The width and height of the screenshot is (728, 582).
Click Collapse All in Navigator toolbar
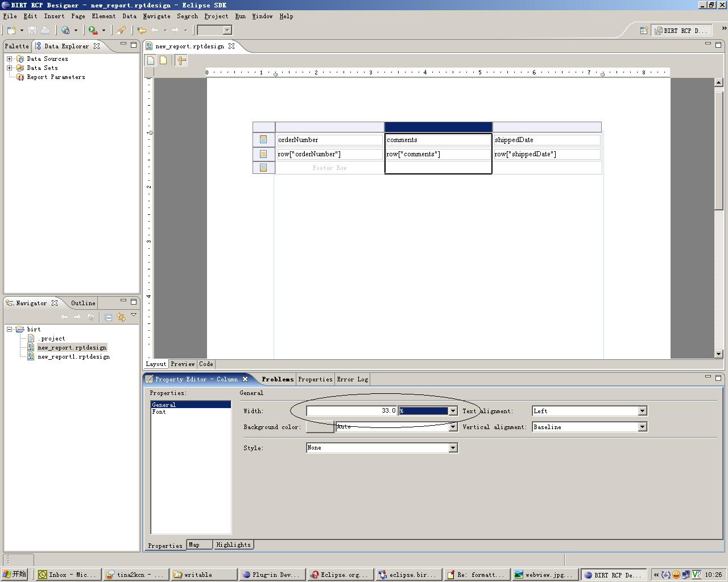[109, 317]
